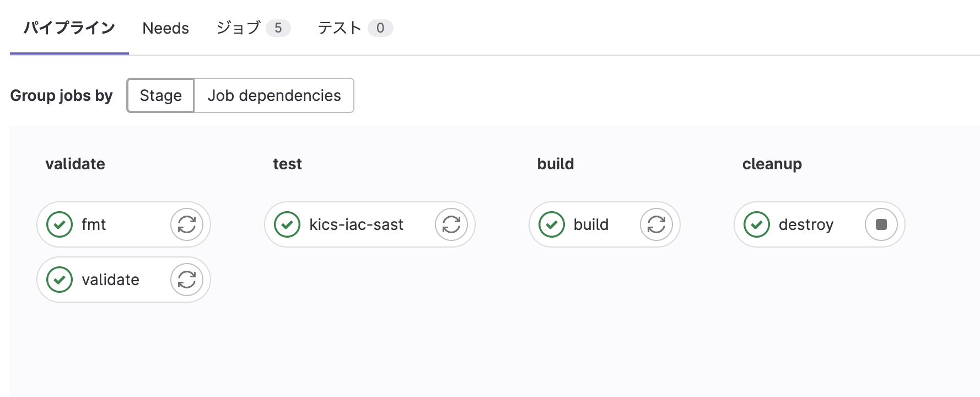980x397 pixels.
Task: Click the kics-iac-sast passed status icon
Action: (287, 224)
